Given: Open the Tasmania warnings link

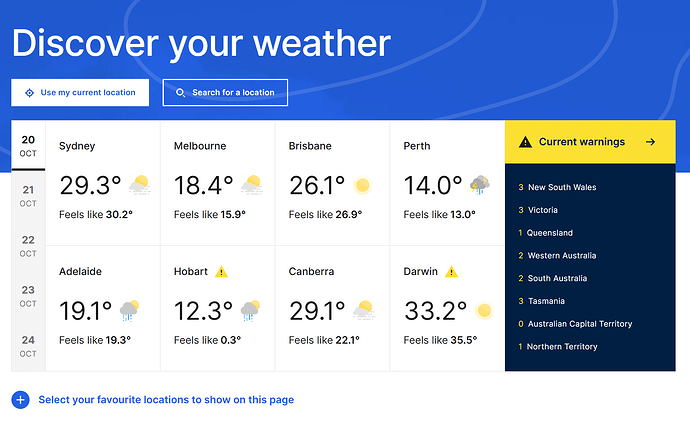Looking at the screenshot, I should coord(546,301).
